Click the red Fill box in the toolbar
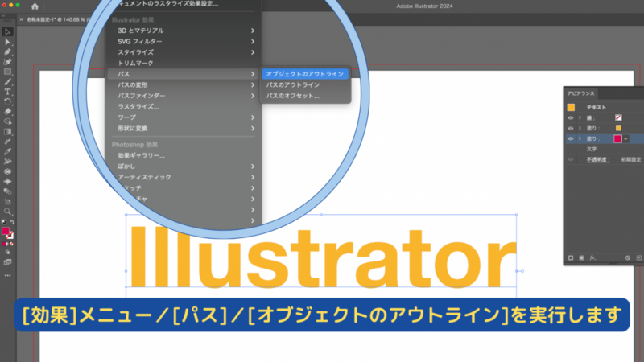Image resolution: width=644 pixels, height=362 pixels. (x=6, y=232)
